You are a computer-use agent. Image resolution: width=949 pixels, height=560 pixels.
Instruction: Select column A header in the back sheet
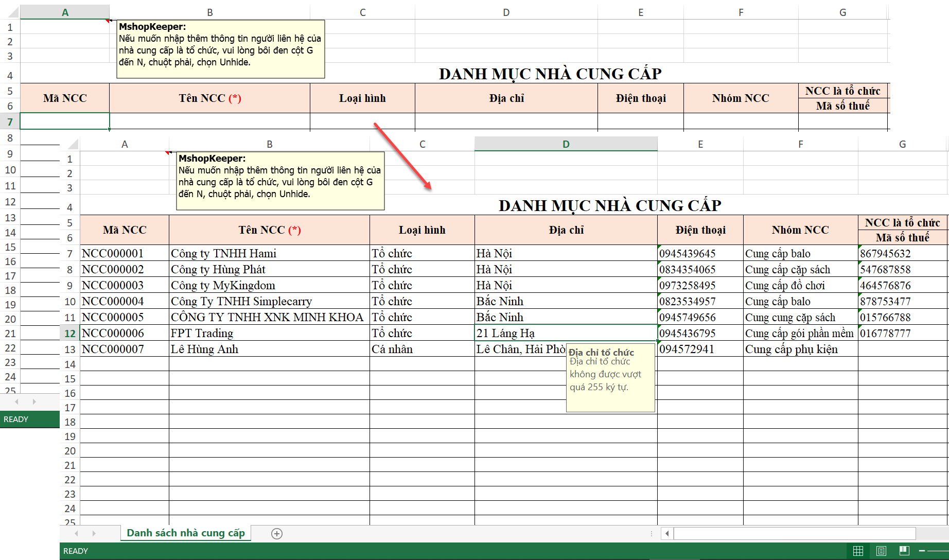(65, 12)
